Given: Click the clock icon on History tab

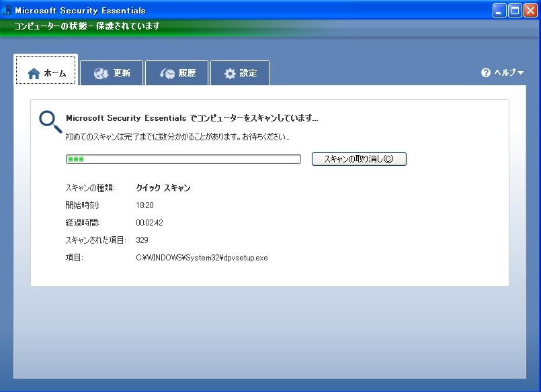Looking at the screenshot, I should [167, 73].
